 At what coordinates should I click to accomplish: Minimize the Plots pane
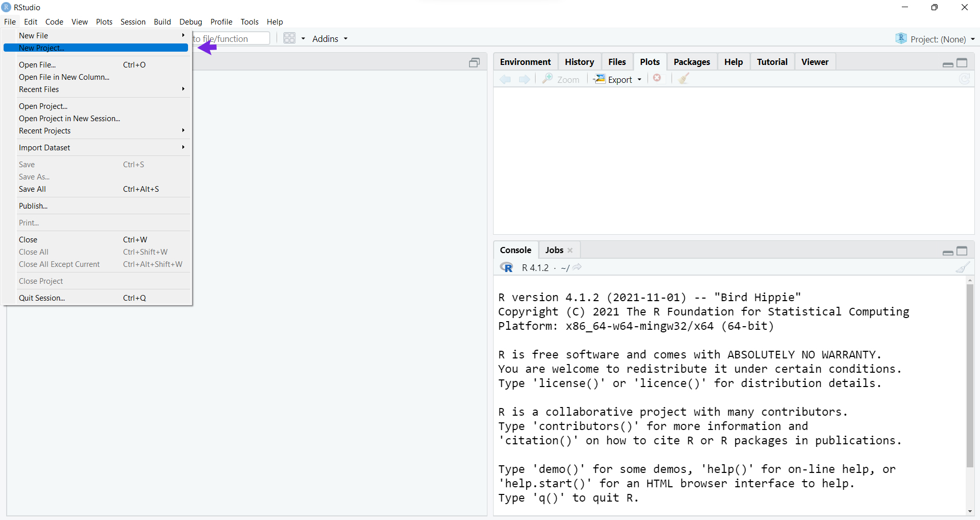(948, 64)
